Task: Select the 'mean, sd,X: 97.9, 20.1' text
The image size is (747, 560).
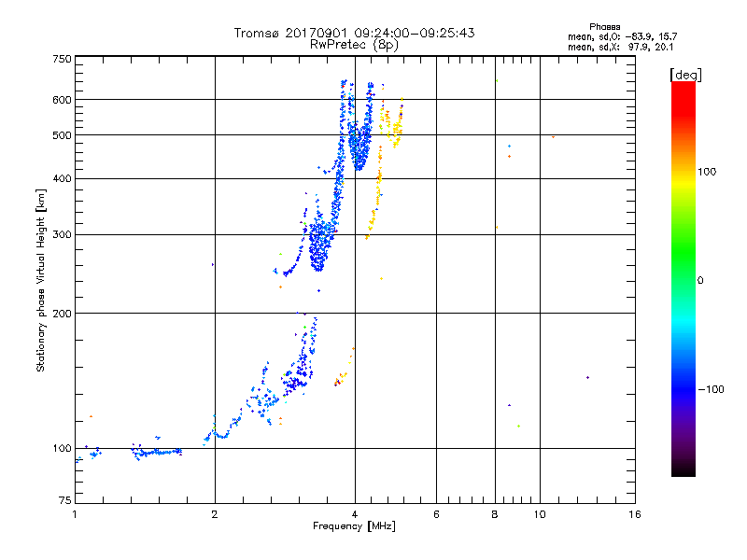Action: pos(620,48)
